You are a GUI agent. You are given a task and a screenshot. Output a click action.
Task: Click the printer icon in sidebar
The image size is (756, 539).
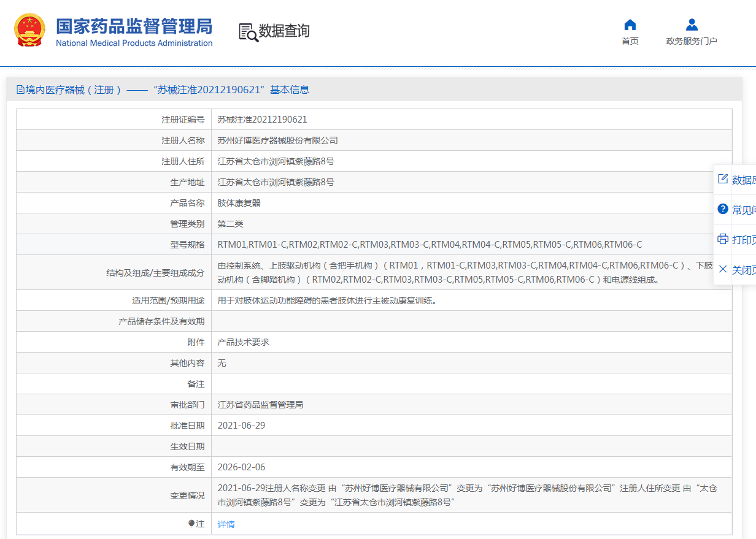point(723,239)
